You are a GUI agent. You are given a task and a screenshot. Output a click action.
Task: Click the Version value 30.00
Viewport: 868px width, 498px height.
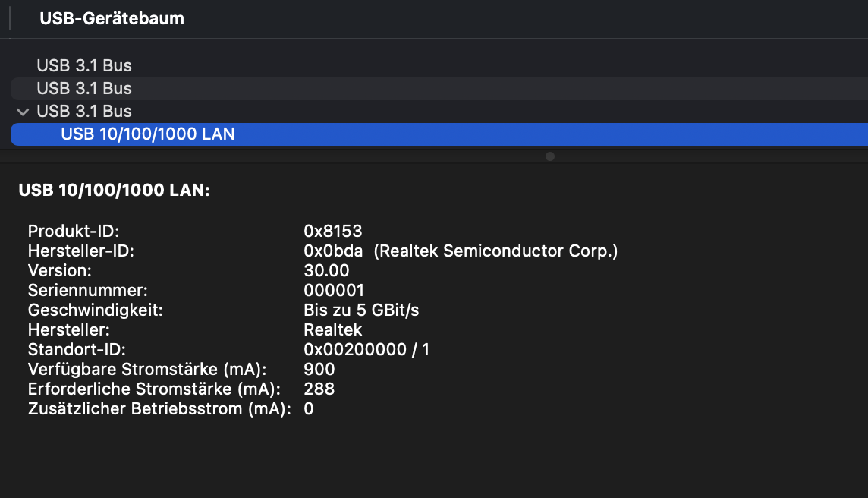(x=326, y=270)
